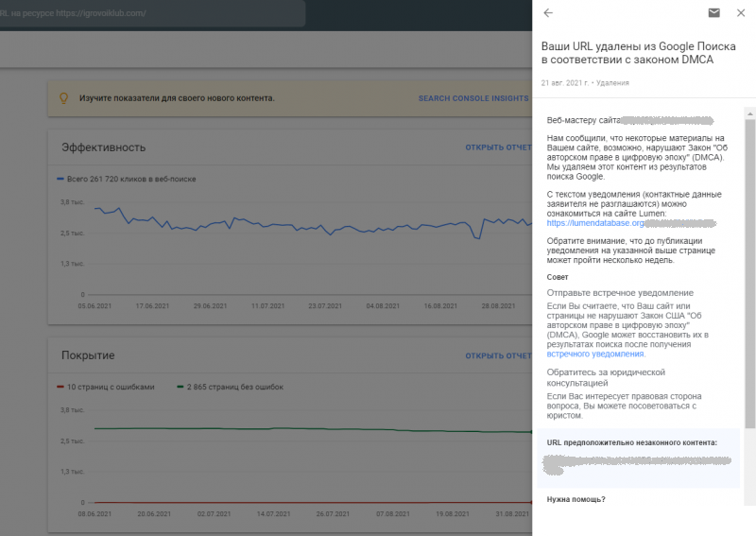
Task: Click blue legend marker for web search clicks
Action: coord(60,179)
